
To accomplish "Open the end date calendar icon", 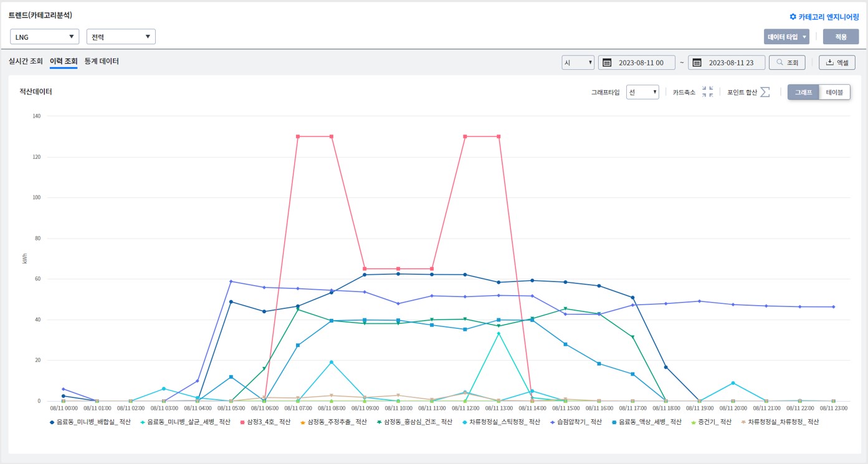I will tap(697, 62).
